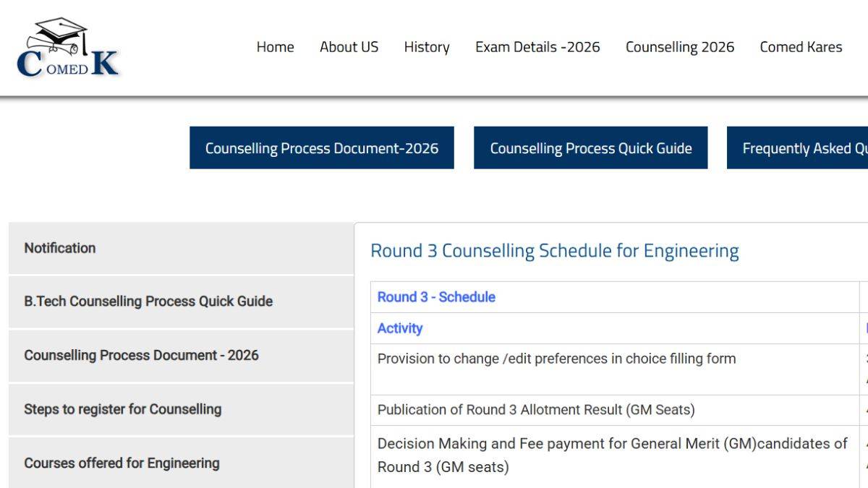Image resolution: width=868 pixels, height=488 pixels.
Task: Click Counselling Process Quick Guide button
Action: click(x=591, y=148)
